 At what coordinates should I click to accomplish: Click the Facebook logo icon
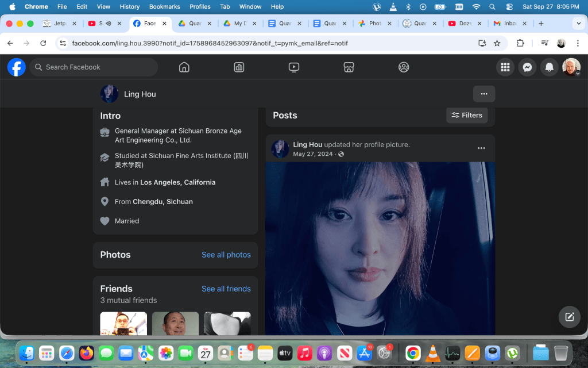16,67
